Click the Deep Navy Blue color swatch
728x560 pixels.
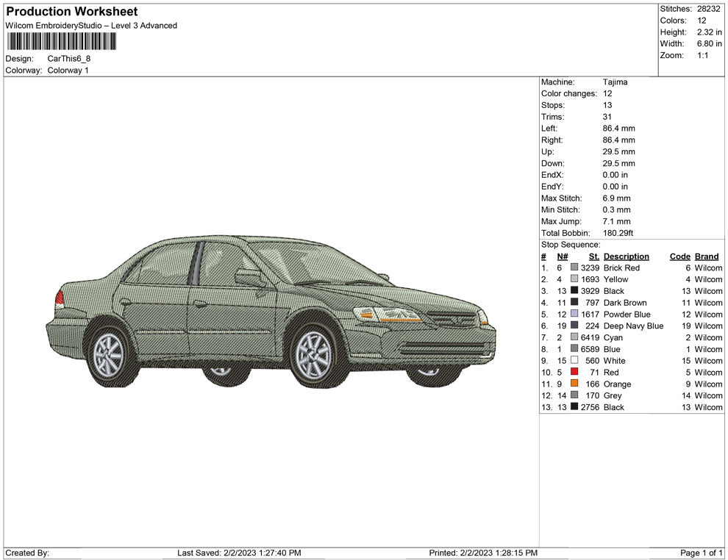tap(574, 326)
